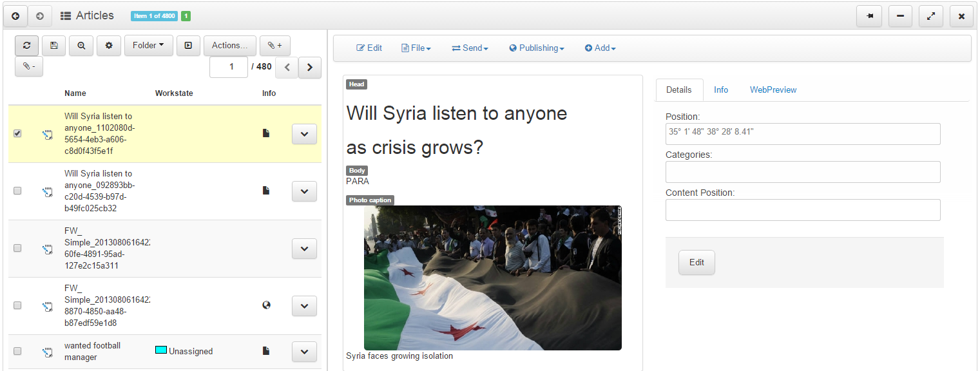Check the FW_Simple 8870-4850 row checkbox
This screenshot has width=980, height=371.
click(17, 305)
